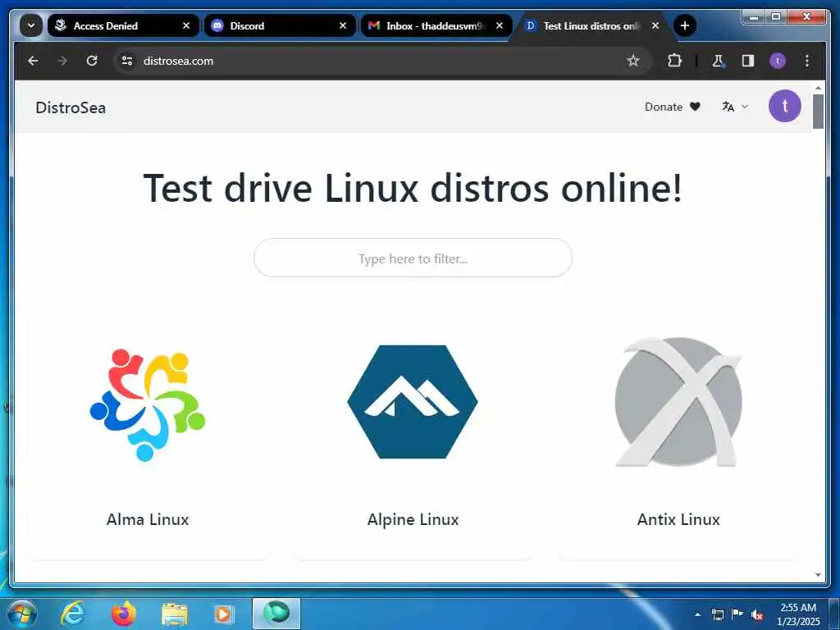Expand the tab search dropdown arrow
This screenshot has height=630, width=840.
click(31, 25)
